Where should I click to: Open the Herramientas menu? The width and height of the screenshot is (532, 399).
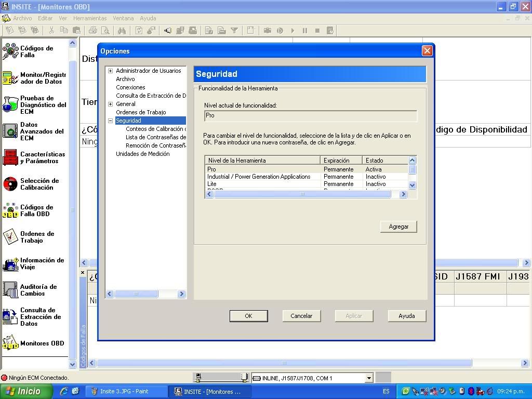point(90,18)
